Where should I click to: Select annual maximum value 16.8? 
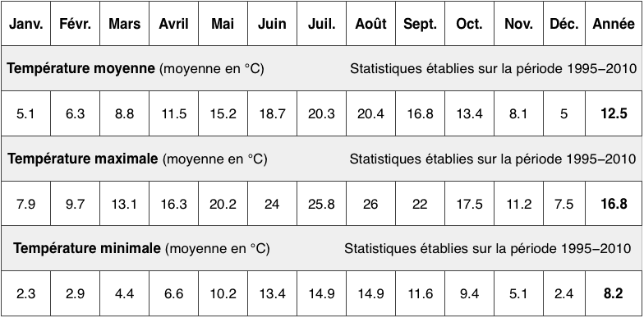click(x=614, y=204)
